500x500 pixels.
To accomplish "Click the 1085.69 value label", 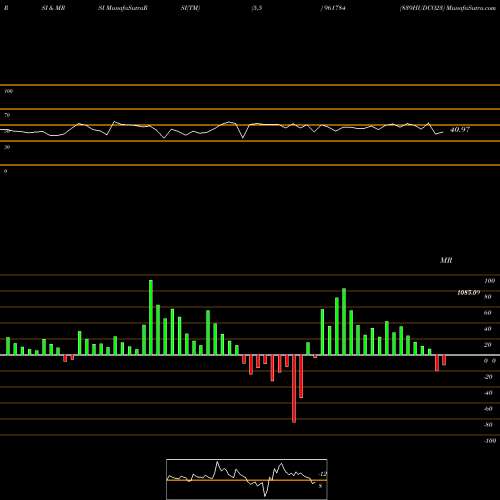I will point(468,292).
